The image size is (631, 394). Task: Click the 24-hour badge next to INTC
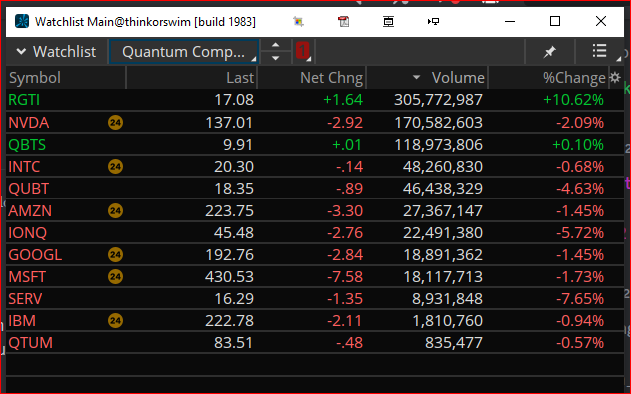(x=115, y=166)
